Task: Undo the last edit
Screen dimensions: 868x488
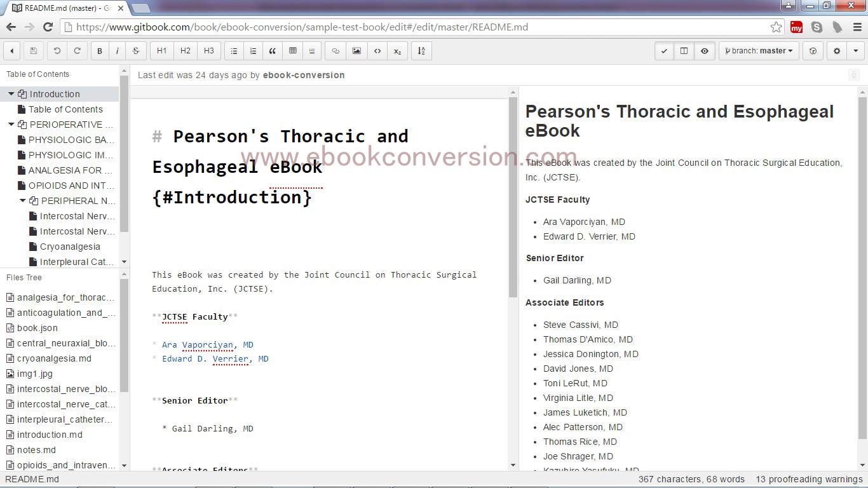Action: 57,51
